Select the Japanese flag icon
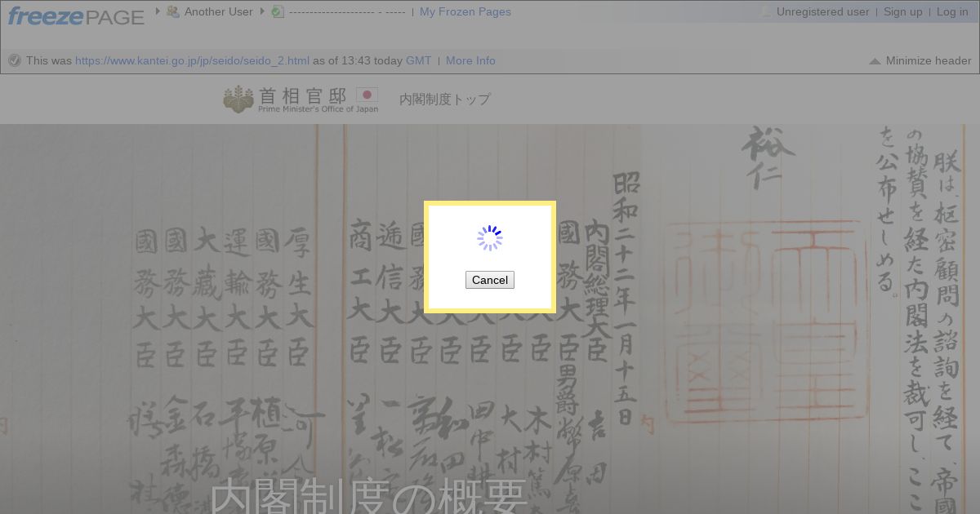The height and width of the screenshot is (514, 980). (x=367, y=95)
